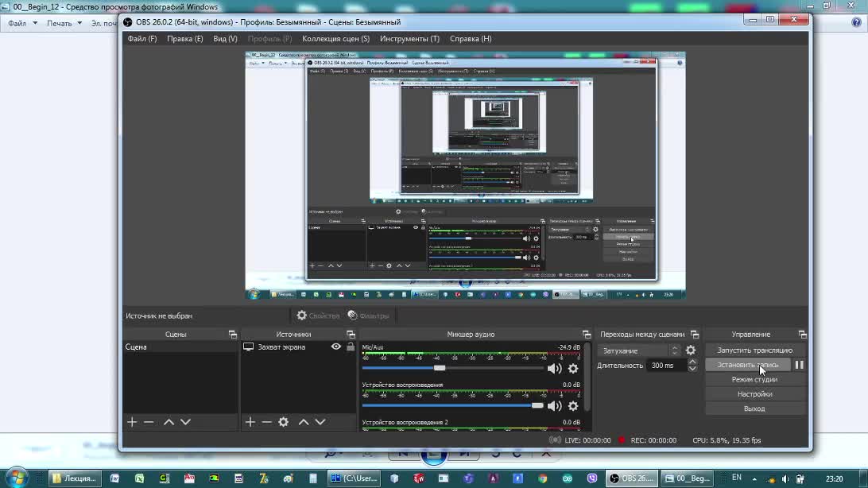The image size is (868, 488).
Task: Click the Запустить трансляцию button
Action: click(x=754, y=351)
